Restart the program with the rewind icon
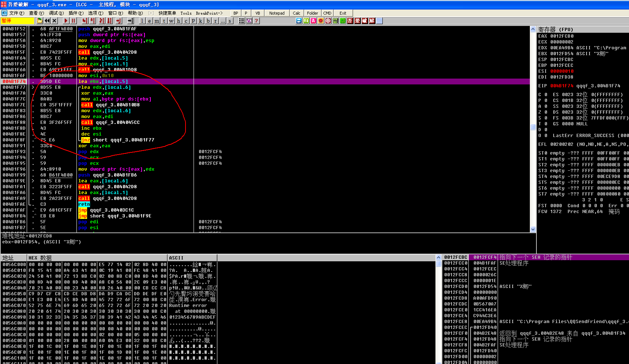 [47, 21]
